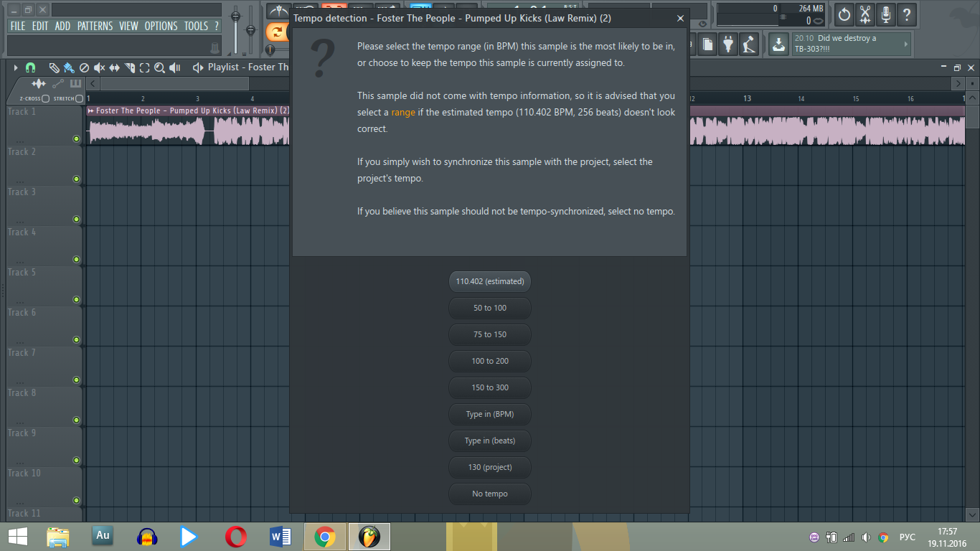This screenshot has width=980, height=551.
Task: Mute Track 5 using its green light
Action: pos(76,300)
